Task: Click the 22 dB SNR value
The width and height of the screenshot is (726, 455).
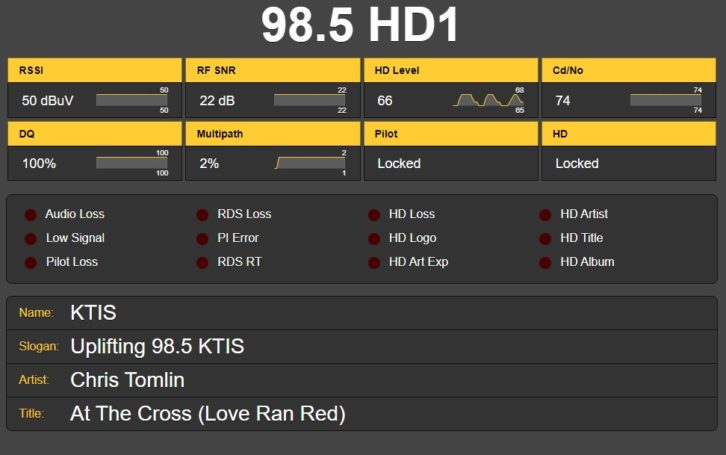Action: 217,100
